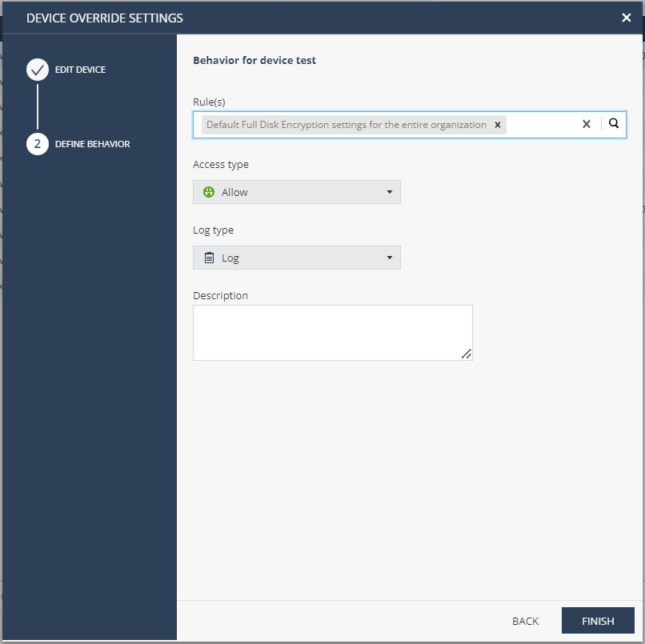Focus the Description text area
The height and width of the screenshot is (644, 645).
pyautogui.click(x=333, y=333)
